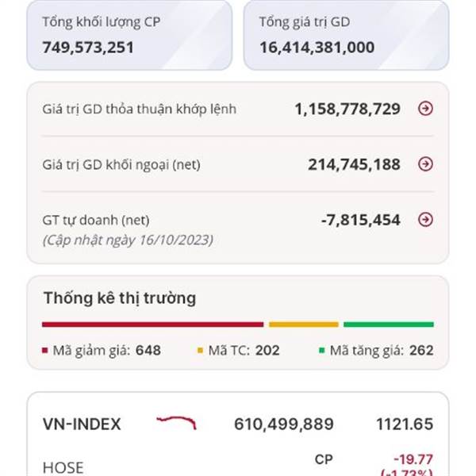Select the red Mã giảm giá legend marker
The width and height of the screenshot is (476, 476).
[x=45, y=351]
